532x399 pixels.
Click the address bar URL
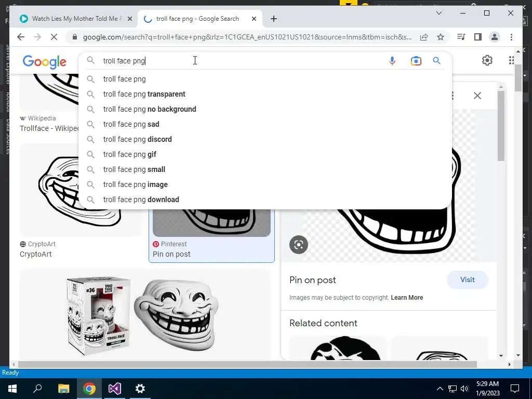(247, 37)
